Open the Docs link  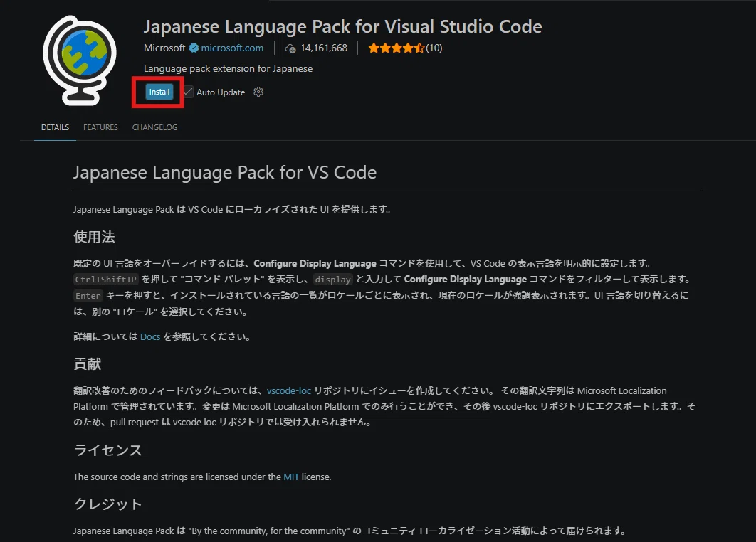pyautogui.click(x=150, y=336)
